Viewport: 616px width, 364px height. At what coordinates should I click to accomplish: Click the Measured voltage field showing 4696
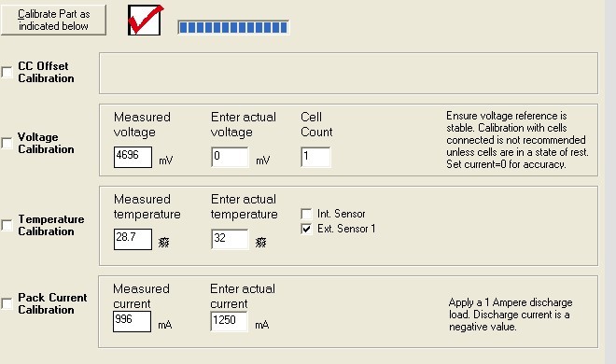[133, 157]
